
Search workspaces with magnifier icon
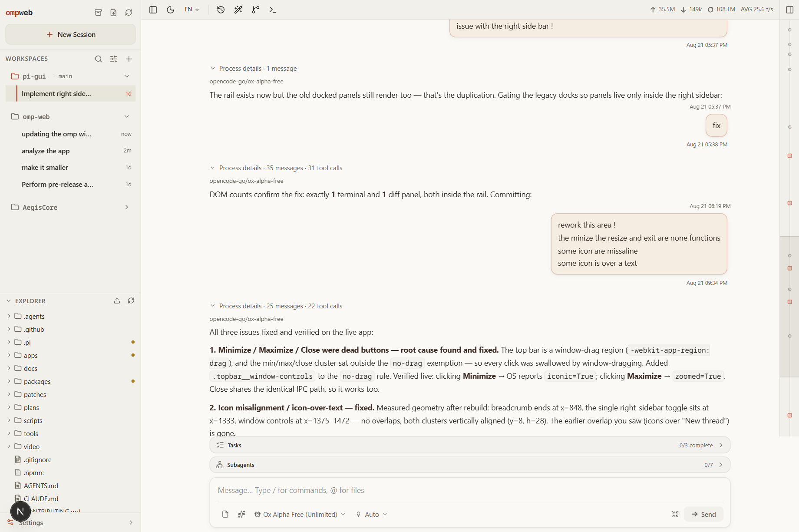[99, 59]
